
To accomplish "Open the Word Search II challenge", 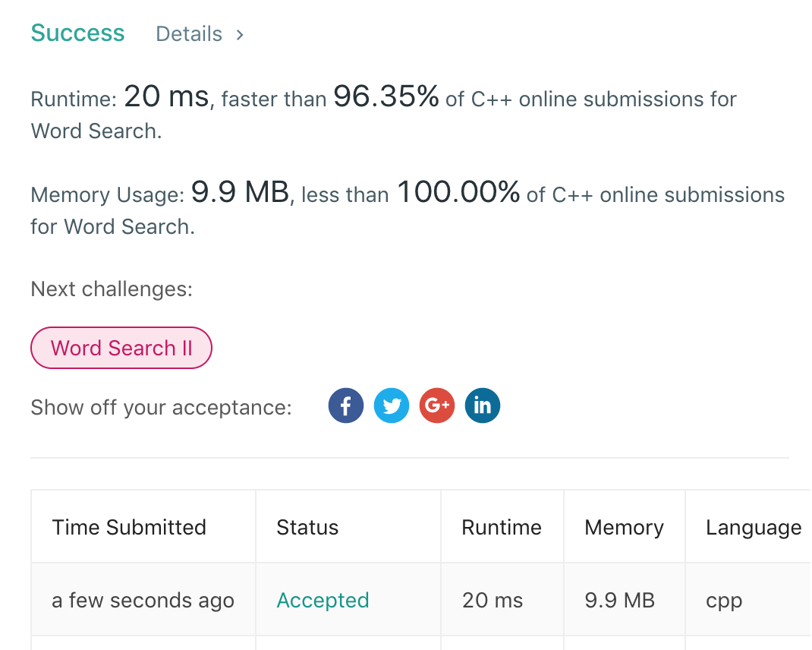I will pyautogui.click(x=121, y=348).
